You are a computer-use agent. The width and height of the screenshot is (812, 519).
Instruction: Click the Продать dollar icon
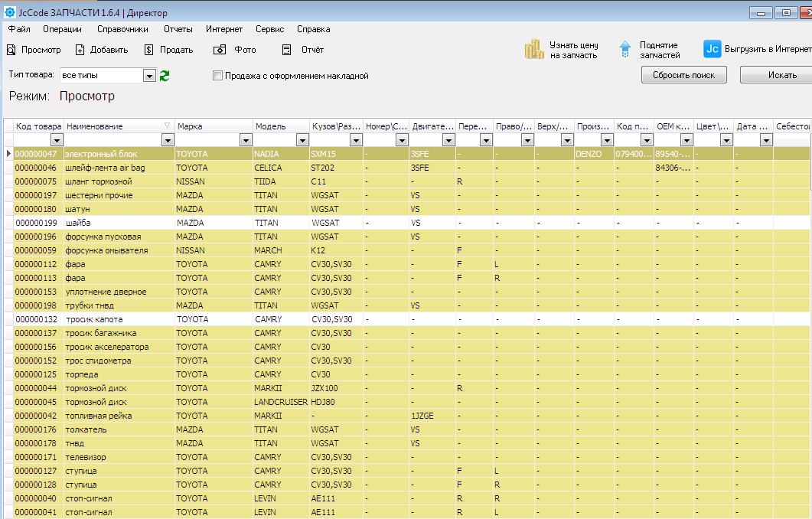148,50
